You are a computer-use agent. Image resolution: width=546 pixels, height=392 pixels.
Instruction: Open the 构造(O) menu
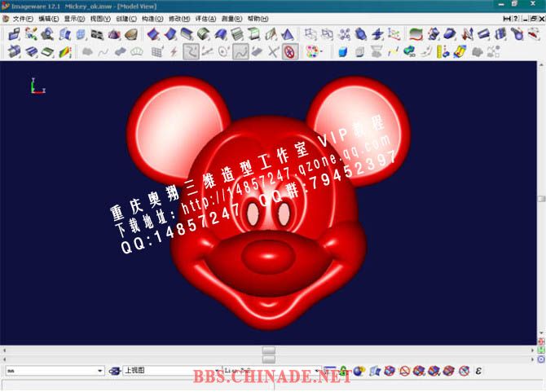click(152, 18)
